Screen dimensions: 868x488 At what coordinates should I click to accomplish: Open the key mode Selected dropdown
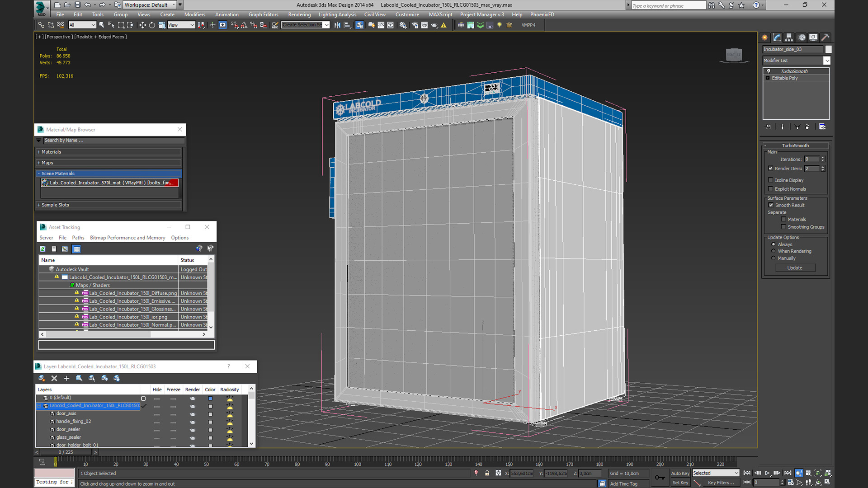click(716, 473)
